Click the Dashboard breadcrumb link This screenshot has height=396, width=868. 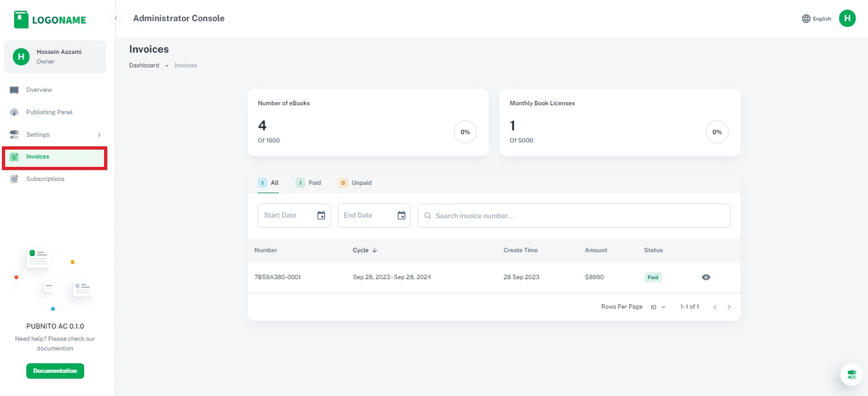pyautogui.click(x=144, y=65)
